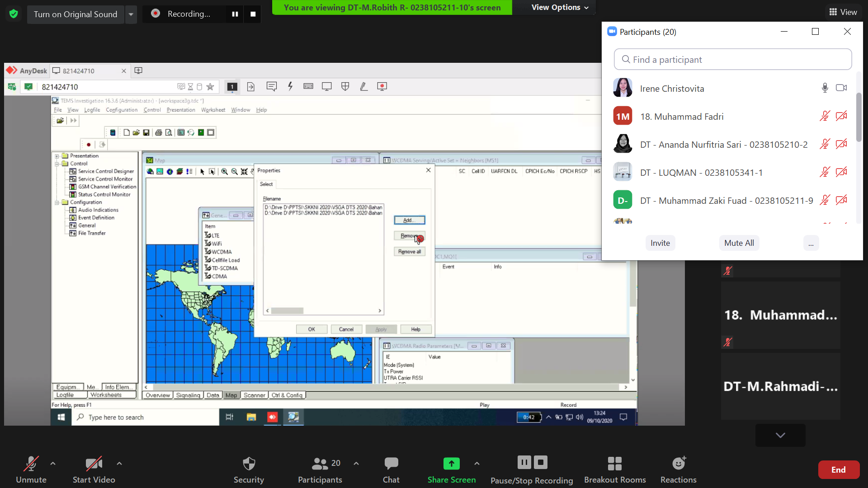Click the Mute All button

[739, 243]
